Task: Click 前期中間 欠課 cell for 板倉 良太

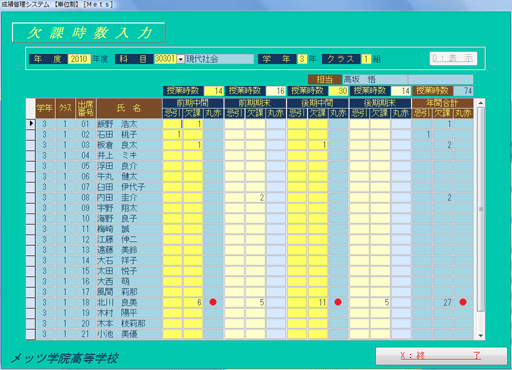Action: [193, 145]
